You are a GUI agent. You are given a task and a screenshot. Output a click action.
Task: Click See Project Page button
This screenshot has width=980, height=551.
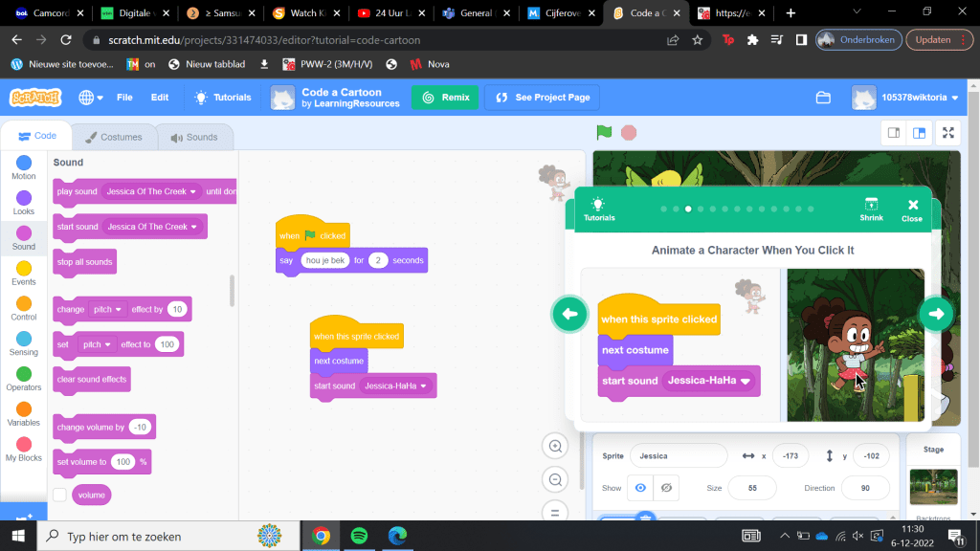coord(542,98)
